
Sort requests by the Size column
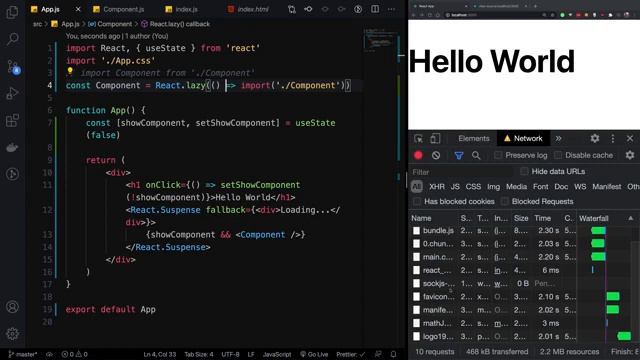tap(521, 218)
